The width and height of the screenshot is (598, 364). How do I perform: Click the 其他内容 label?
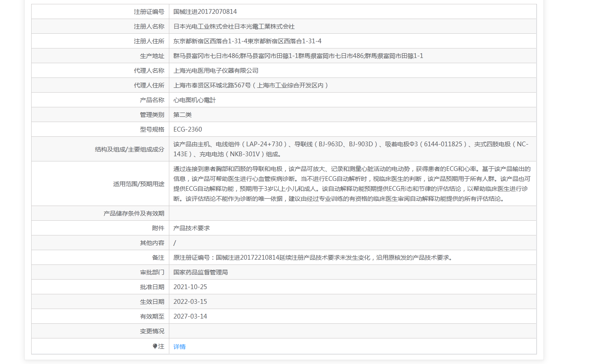click(x=152, y=243)
